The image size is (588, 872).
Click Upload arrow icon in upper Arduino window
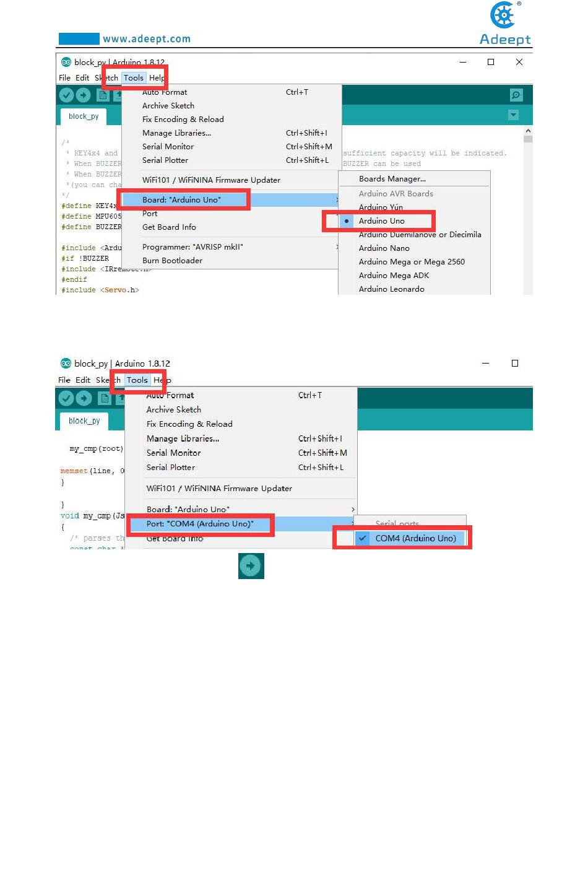(83, 95)
